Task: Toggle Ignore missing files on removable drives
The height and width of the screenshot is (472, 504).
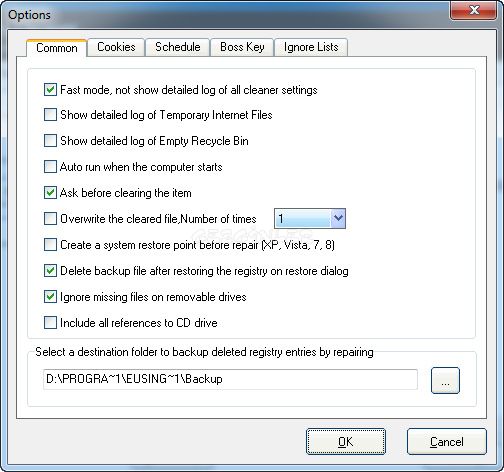Action: tap(50, 297)
